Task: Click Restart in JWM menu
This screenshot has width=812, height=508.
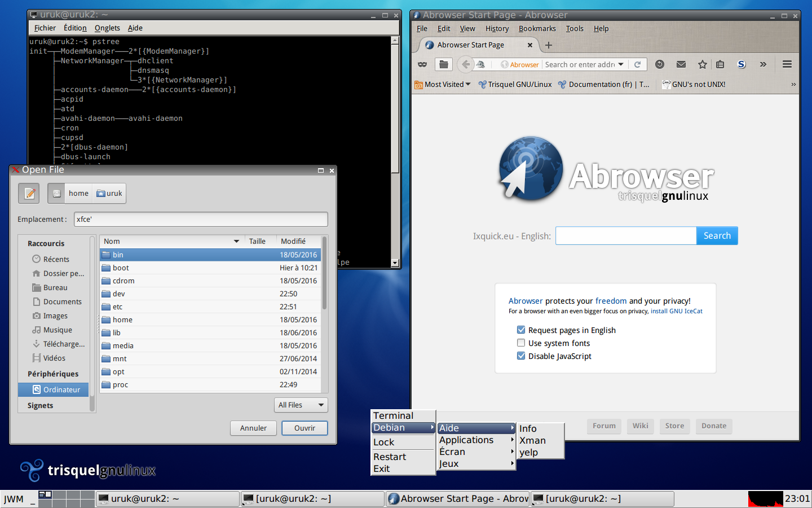Action: [403, 457]
